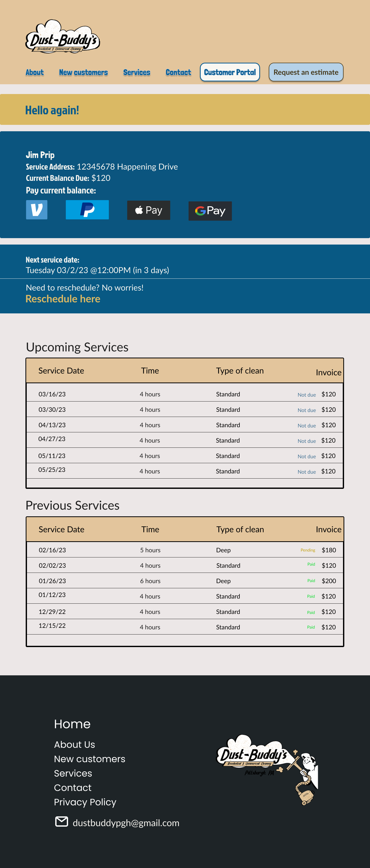Image resolution: width=370 pixels, height=868 pixels.
Task: Click Tuesday 03/2/23 next service date text
Action: pyautogui.click(x=97, y=270)
